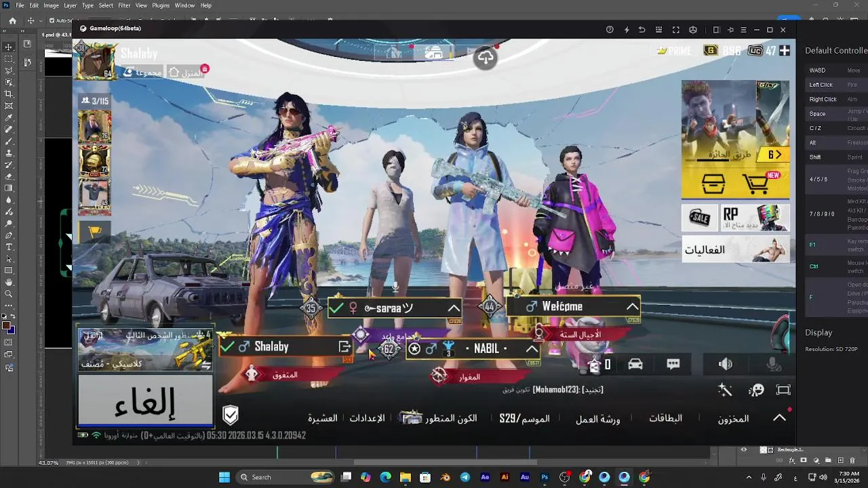Screen dimensions: 868x488
Task: Open Move tool preset dropdown arrow
Action: coord(41,20)
